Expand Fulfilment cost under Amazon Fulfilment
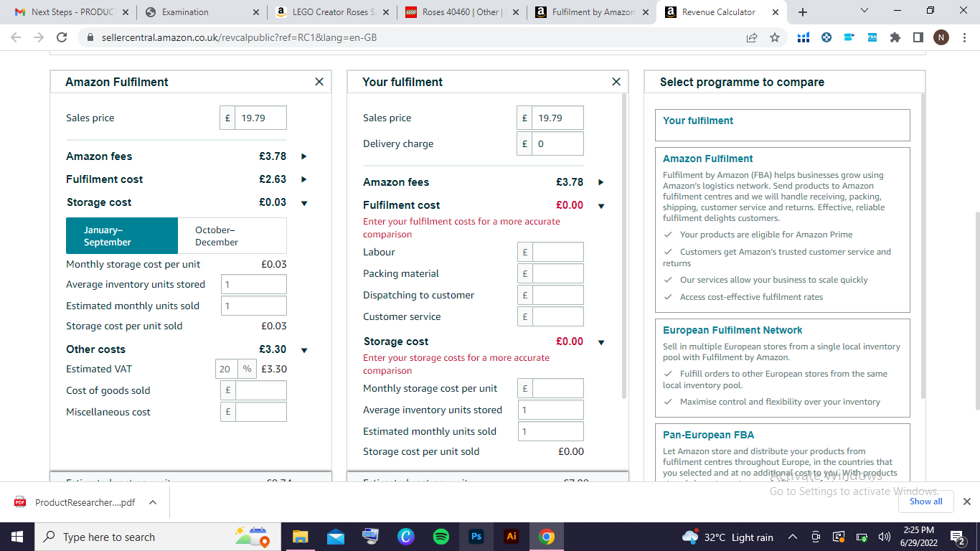Viewport: 980px width, 551px height. [304, 179]
